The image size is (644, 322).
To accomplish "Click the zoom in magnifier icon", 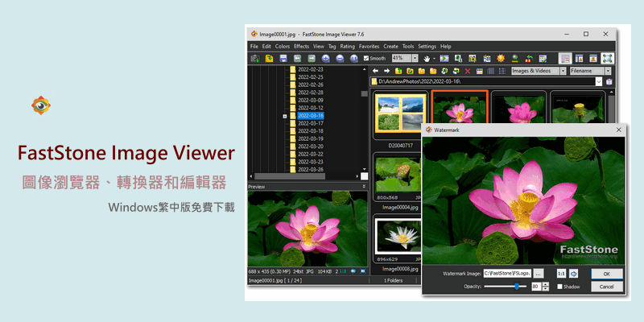I will tap(326, 58).
